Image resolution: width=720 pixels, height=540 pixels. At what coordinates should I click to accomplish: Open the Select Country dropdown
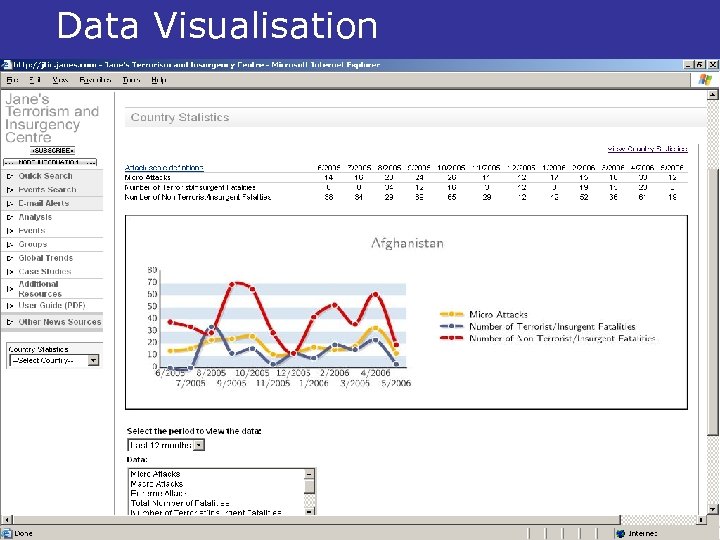coord(54,360)
